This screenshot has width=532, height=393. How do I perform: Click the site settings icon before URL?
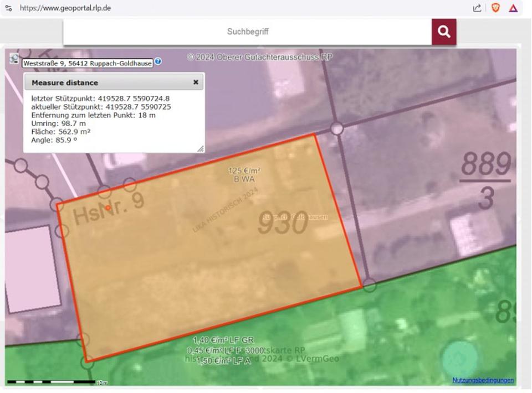pos(8,8)
